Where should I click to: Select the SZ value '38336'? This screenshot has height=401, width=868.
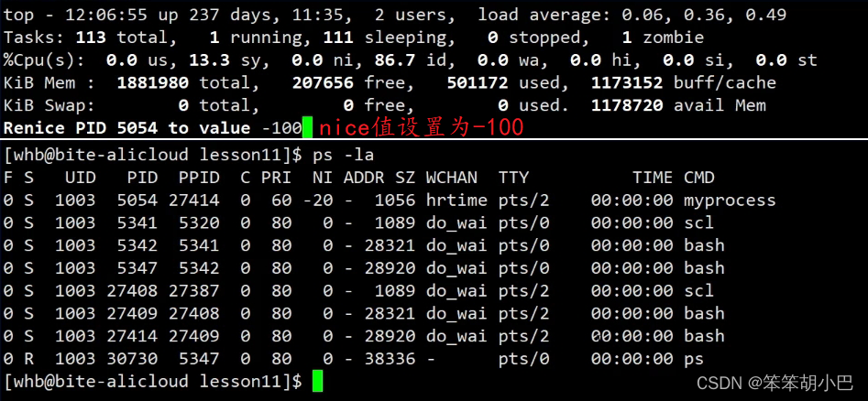pos(390,358)
